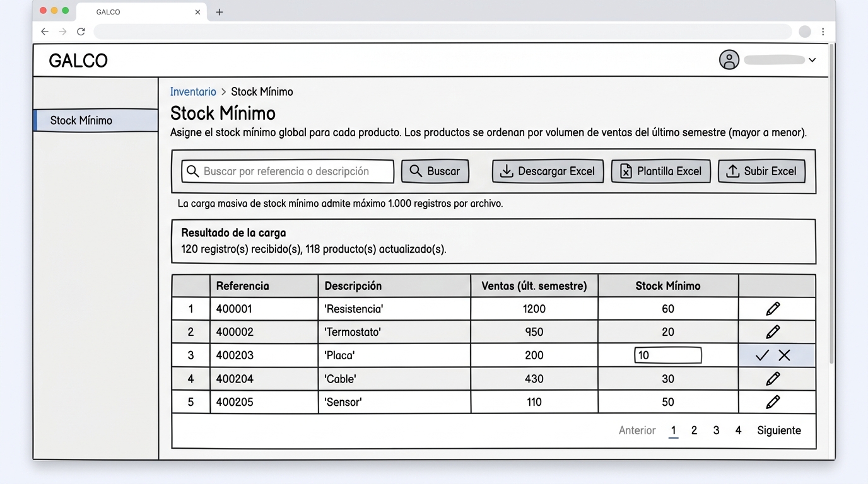
Task: Click Plantilla Excel button
Action: pos(661,171)
